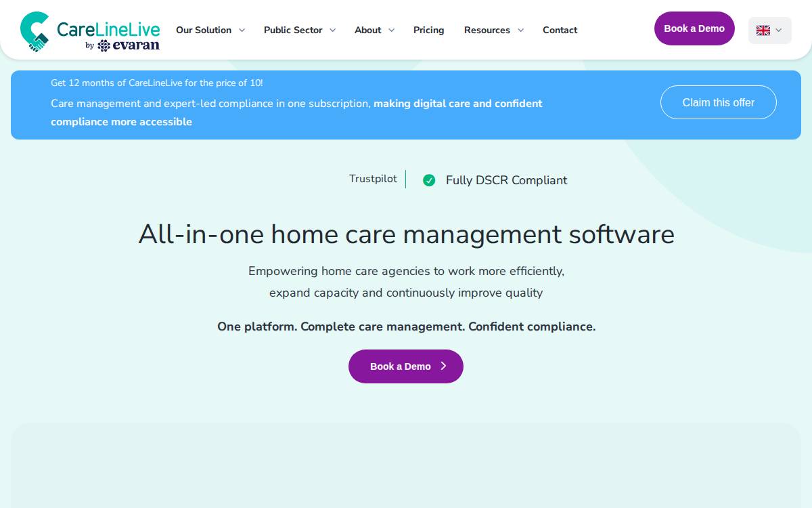Click 'expand capacity and continuously improve quality' line
Viewport: 812px width, 508px height.
(406, 293)
